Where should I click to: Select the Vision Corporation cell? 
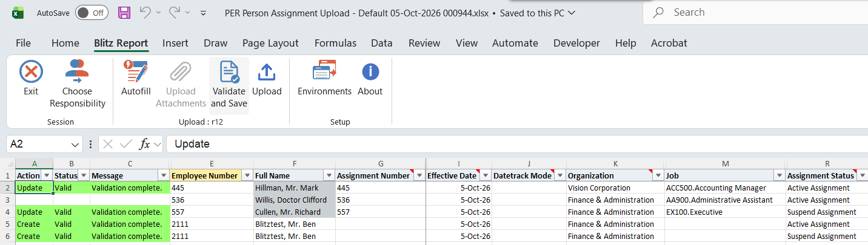point(615,188)
